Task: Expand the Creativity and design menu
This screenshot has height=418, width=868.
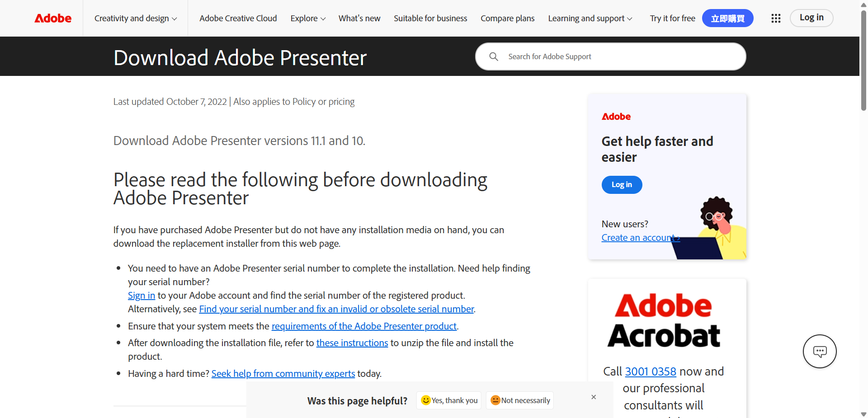Action: pyautogui.click(x=136, y=18)
